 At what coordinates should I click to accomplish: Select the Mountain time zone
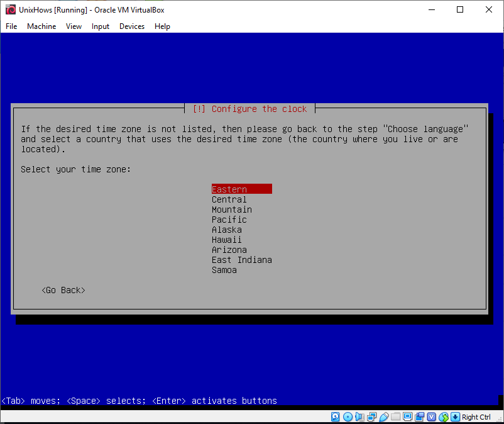(x=242, y=209)
